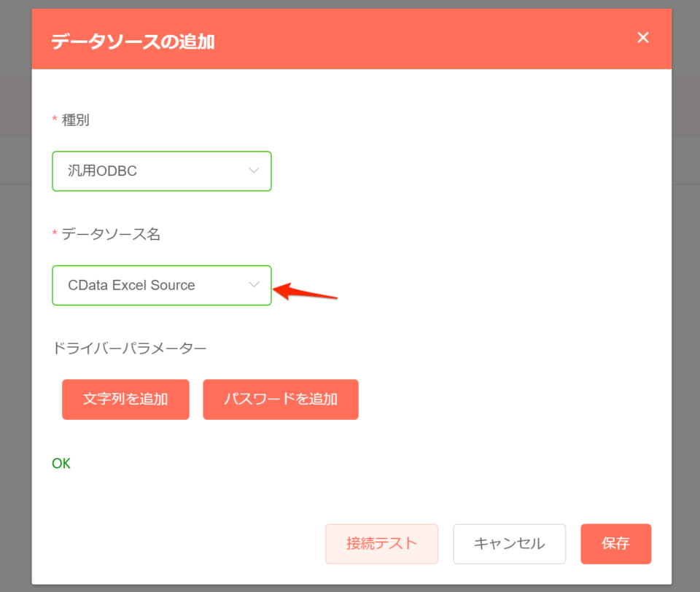Click the red required asterisk beside データソース名
700x592 pixels.
[x=55, y=234]
